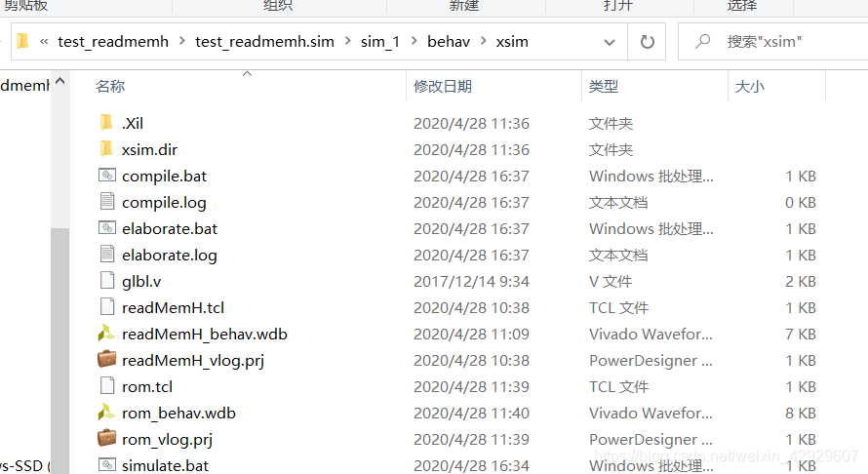
Task: Expand the chevron after test_readmemh breadcrumb
Action: [x=181, y=41]
